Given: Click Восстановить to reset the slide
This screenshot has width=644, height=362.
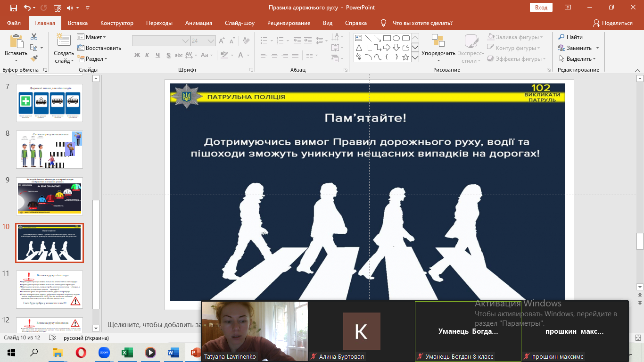Looking at the screenshot, I should 99,48.
